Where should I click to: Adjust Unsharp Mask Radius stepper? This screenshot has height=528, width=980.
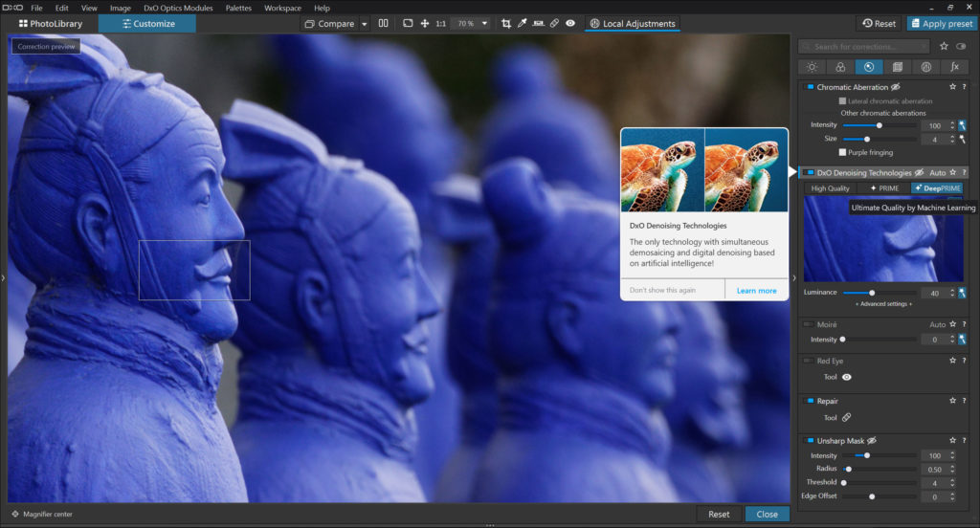click(952, 469)
